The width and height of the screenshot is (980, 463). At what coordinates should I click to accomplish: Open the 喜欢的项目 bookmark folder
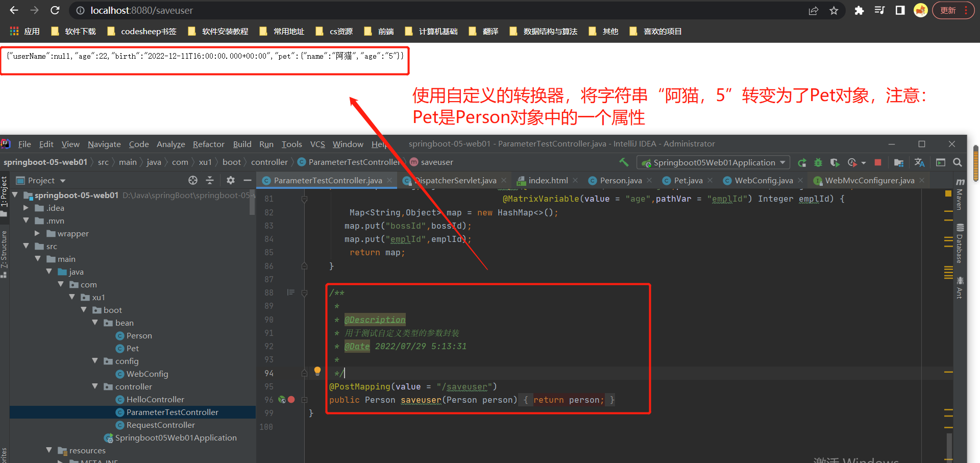656,31
